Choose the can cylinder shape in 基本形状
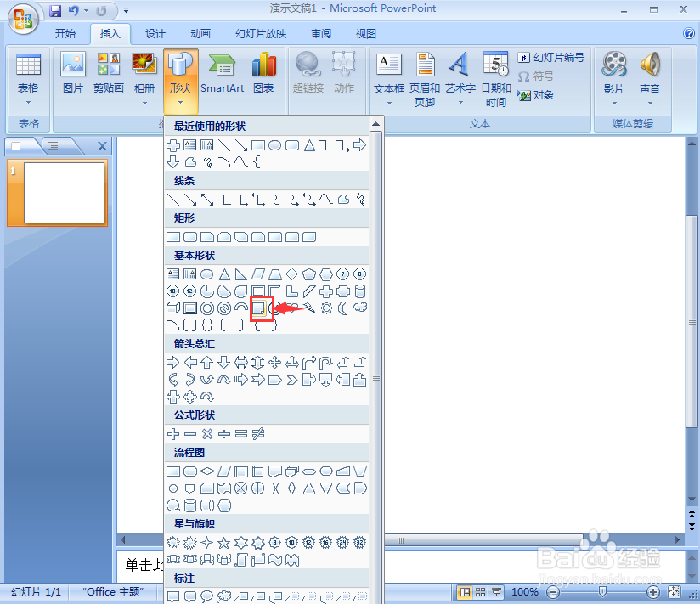This screenshot has height=604, width=700. 360,291
